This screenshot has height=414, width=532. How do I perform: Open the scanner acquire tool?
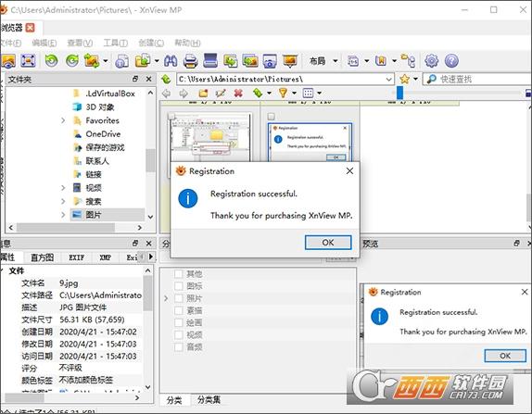210,61
